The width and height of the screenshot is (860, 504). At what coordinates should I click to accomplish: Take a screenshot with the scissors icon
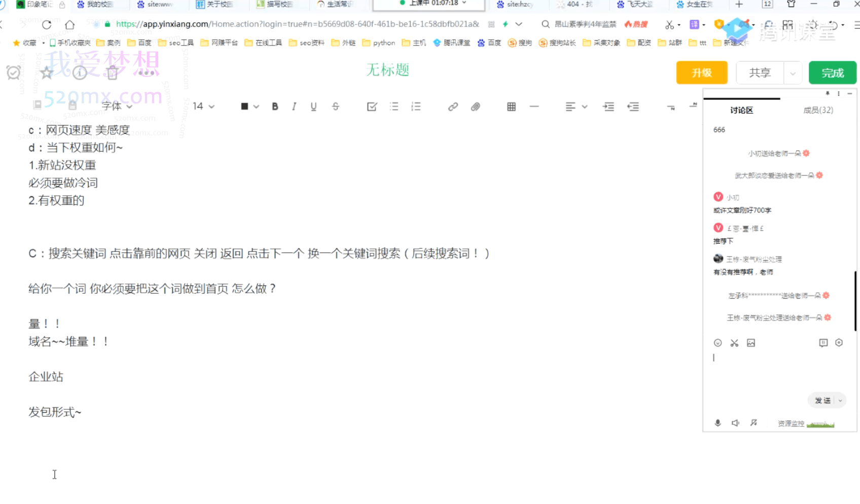734,343
